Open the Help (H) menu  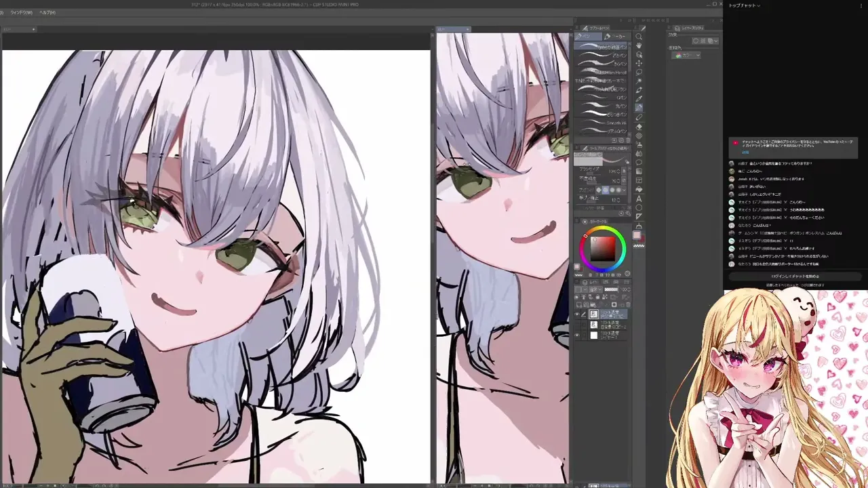point(47,13)
